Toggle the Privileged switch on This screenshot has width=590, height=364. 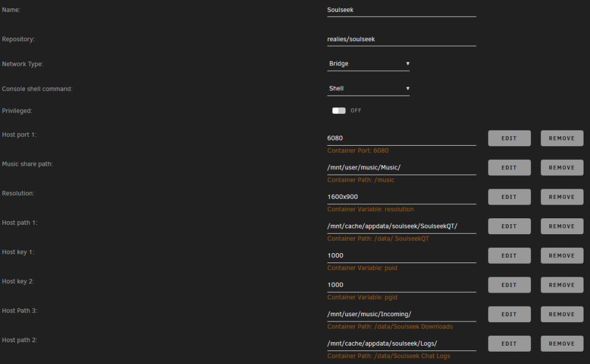coord(339,111)
